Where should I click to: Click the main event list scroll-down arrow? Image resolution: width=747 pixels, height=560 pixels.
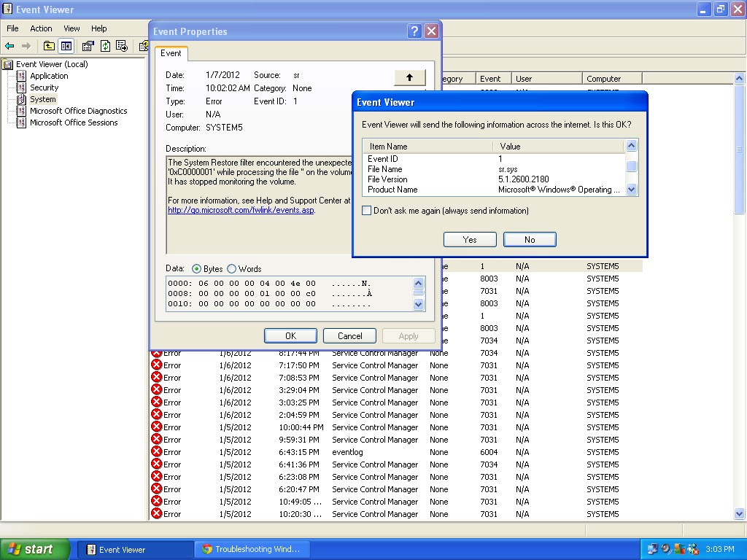point(740,514)
